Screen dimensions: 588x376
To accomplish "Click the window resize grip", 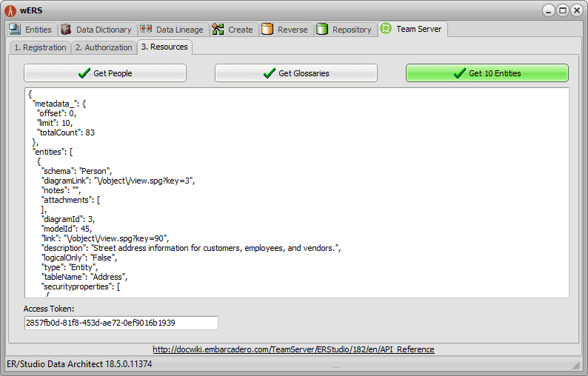I will pos(576,366).
